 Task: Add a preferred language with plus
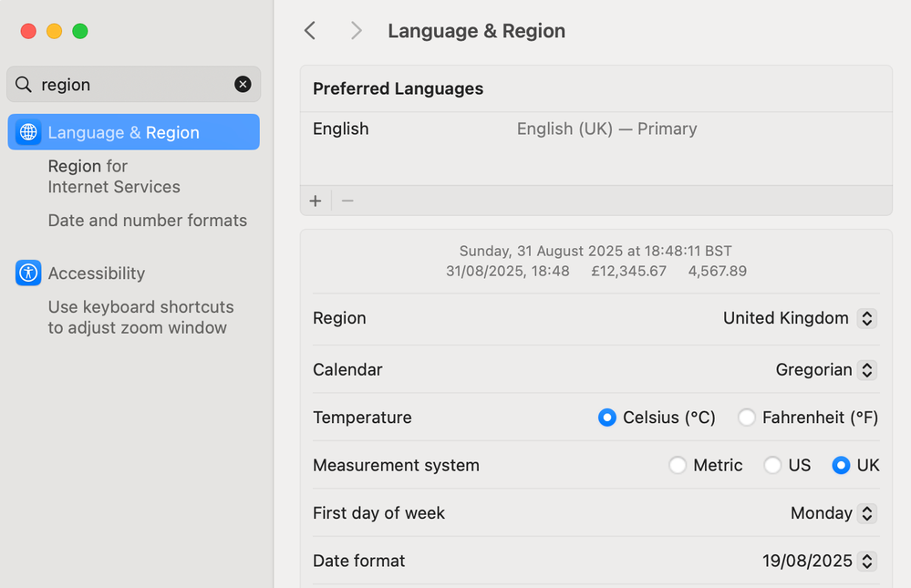click(x=316, y=201)
